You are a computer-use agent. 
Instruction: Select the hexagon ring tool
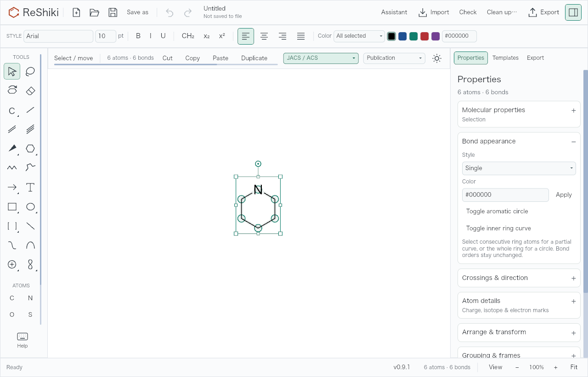30,149
